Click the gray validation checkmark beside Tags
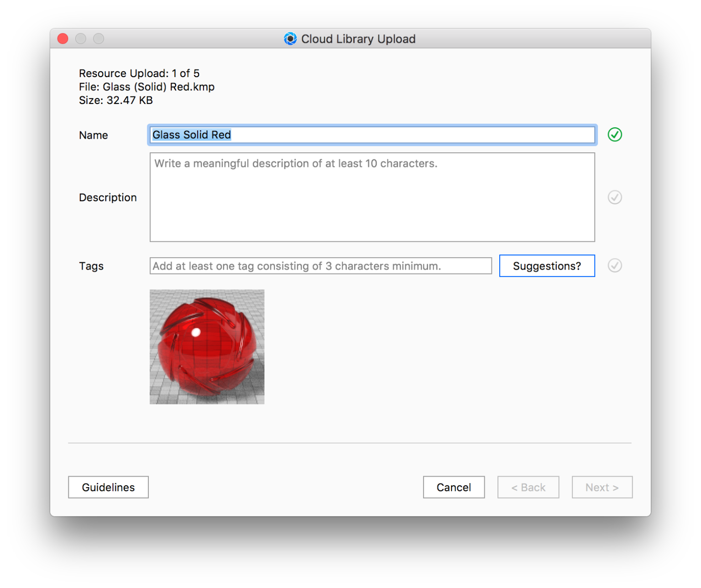The width and height of the screenshot is (701, 588). pyautogui.click(x=615, y=265)
